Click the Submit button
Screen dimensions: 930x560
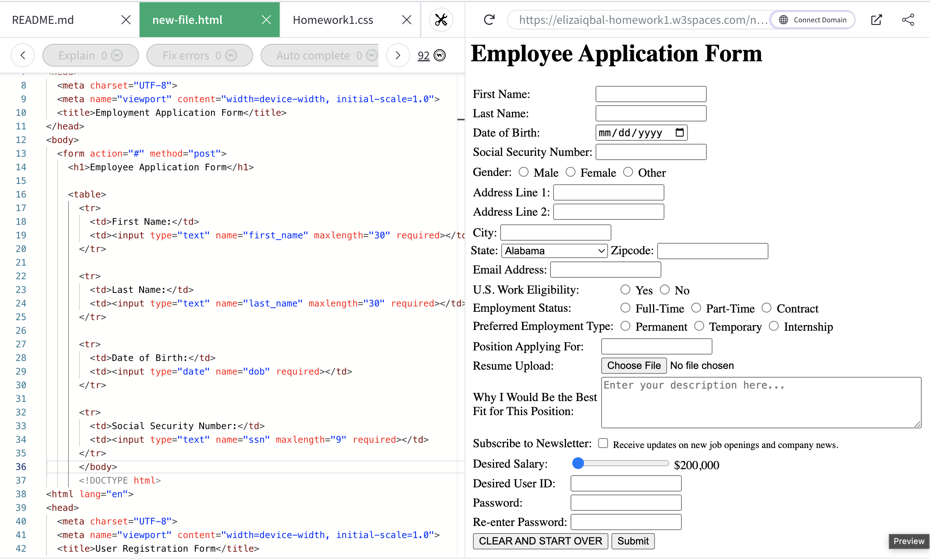click(x=633, y=541)
